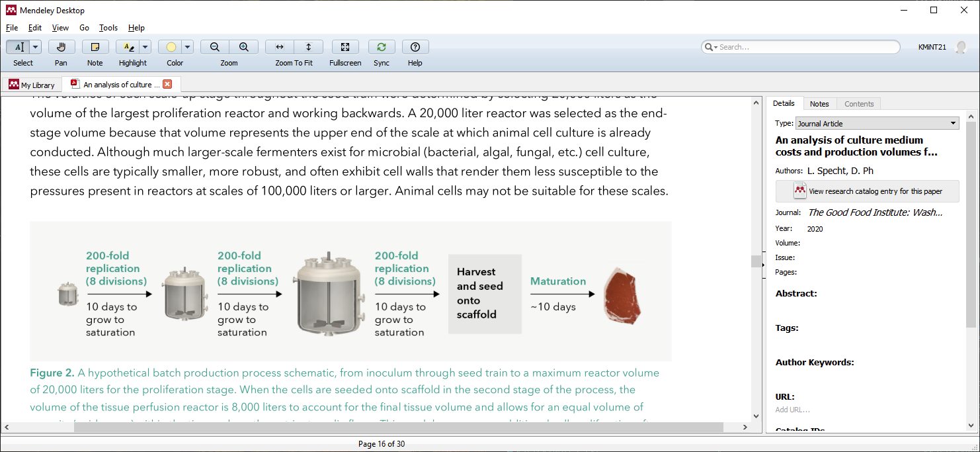
Task: Select the text Select tool
Action: point(19,47)
